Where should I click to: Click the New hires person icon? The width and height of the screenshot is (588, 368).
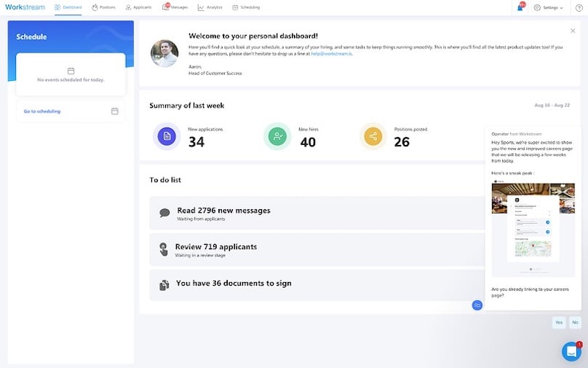(x=277, y=136)
